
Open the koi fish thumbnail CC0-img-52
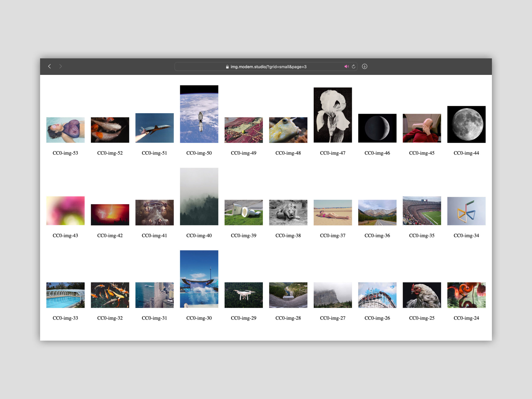[110, 130]
